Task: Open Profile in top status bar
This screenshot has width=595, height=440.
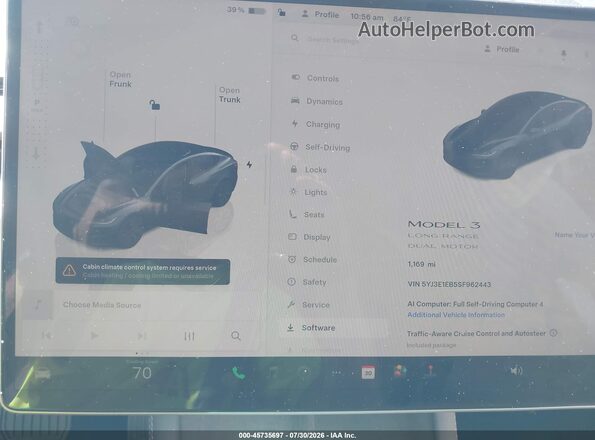Action: coord(320,14)
